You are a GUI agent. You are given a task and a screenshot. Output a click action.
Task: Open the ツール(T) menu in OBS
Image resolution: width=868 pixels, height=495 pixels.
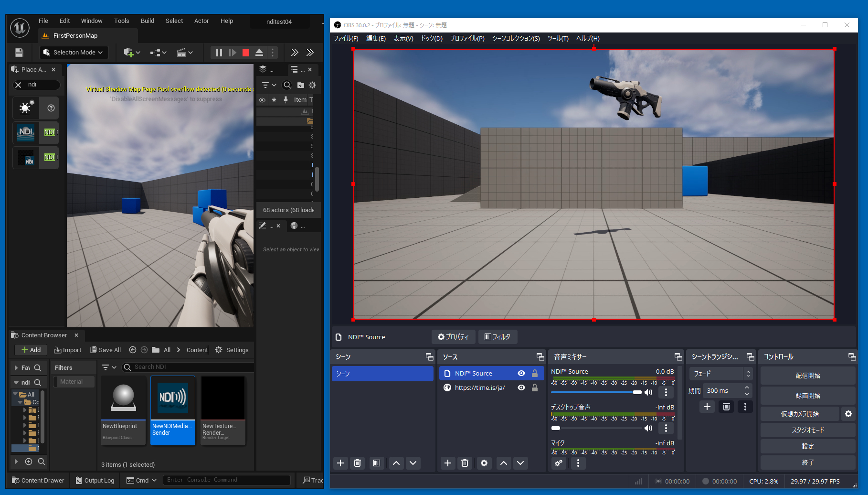[558, 38]
